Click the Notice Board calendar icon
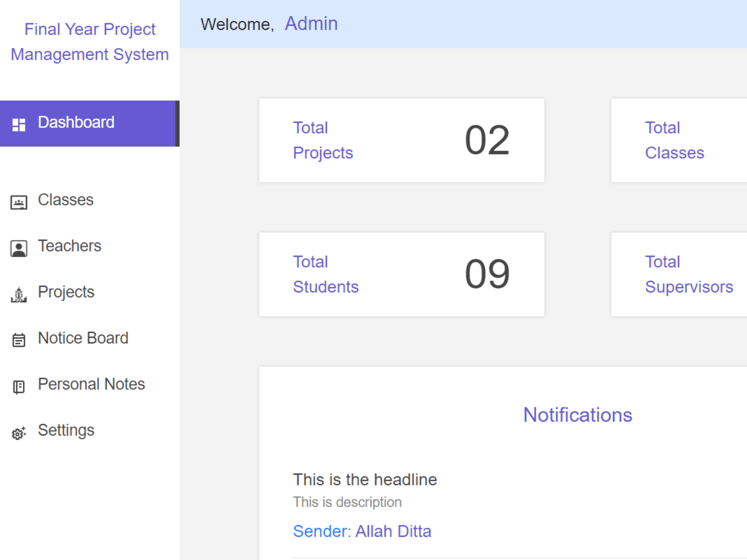The width and height of the screenshot is (747, 560). tap(19, 340)
